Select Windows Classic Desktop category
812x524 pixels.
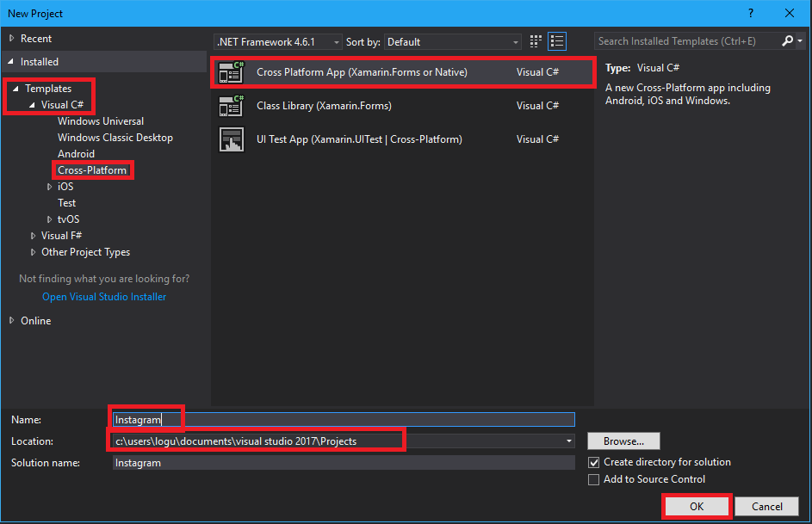(x=115, y=138)
